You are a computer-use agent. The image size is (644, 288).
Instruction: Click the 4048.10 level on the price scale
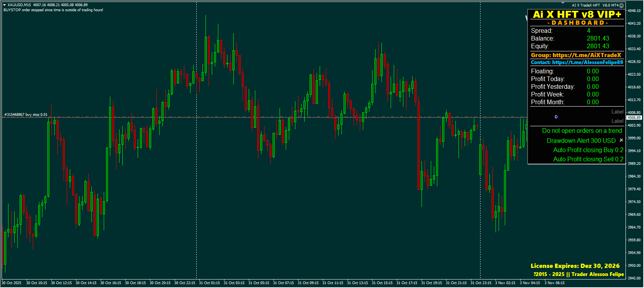tap(634, 11)
